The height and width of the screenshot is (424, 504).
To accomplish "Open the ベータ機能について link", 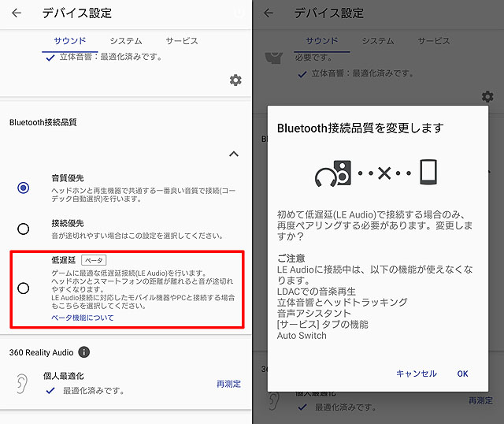I will [83, 318].
